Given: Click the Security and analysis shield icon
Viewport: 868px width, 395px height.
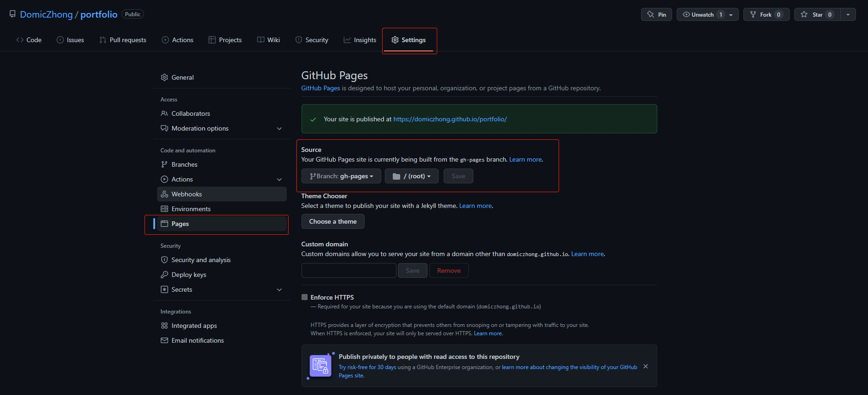Looking at the screenshot, I should [x=164, y=260].
